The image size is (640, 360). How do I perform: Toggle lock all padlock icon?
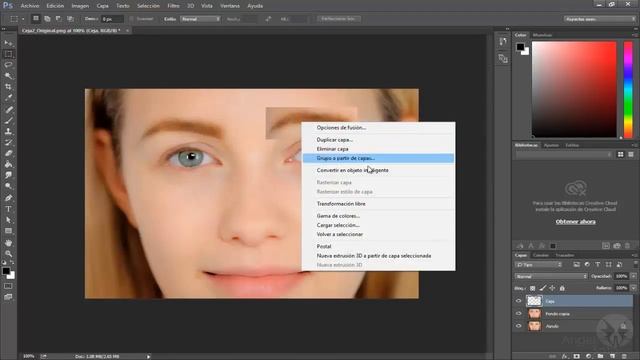[562, 288]
